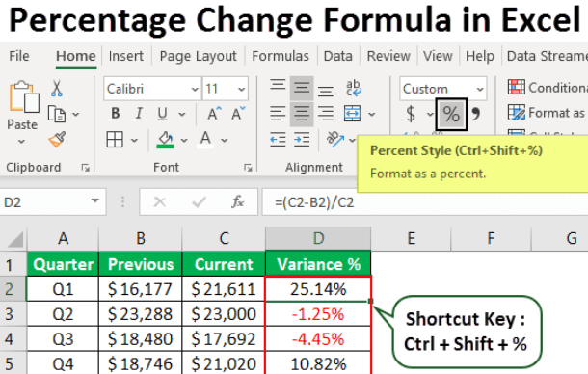
Task: Click the Comma Style button
Action: pos(476,114)
